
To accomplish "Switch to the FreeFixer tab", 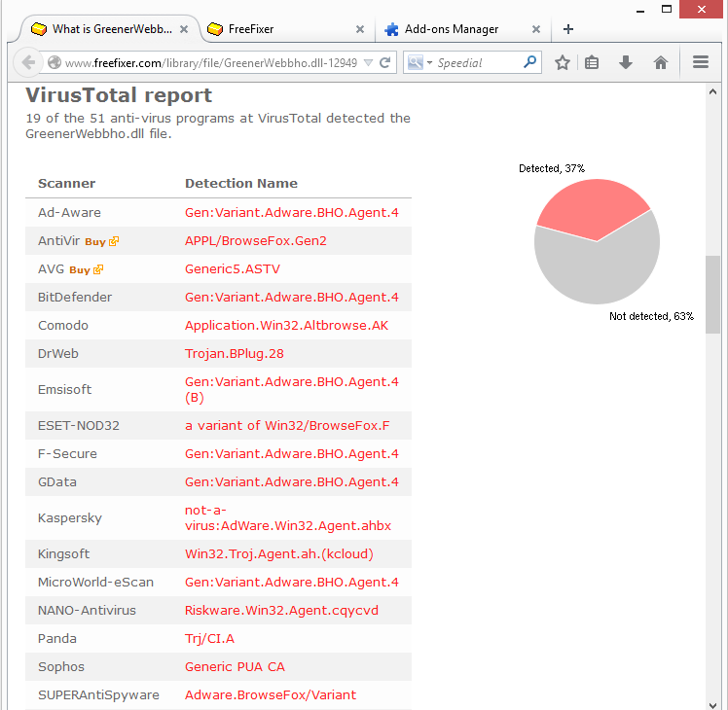I will tap(288, 29).
